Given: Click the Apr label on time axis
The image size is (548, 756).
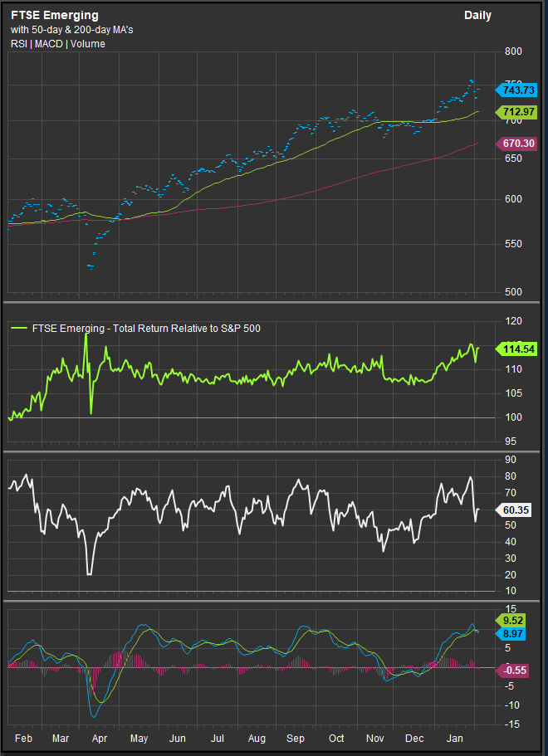Looking at the screenshot, I should pyautogui.click(x=99, y=738).
